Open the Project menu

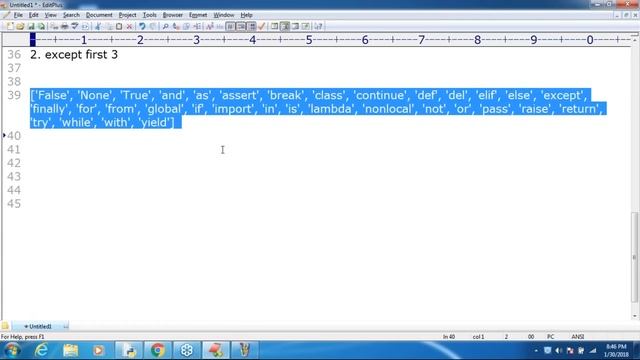point(127,15)
